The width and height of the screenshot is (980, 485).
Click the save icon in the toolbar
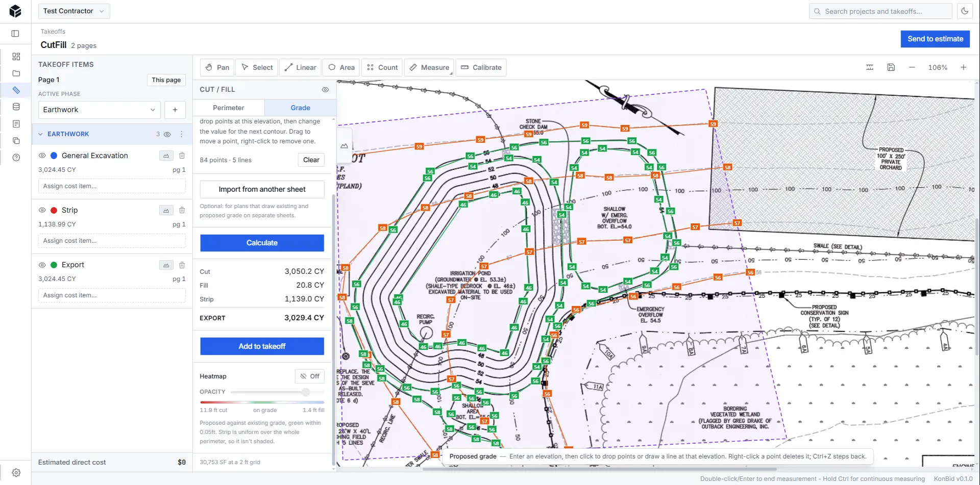tap(891, 67)
